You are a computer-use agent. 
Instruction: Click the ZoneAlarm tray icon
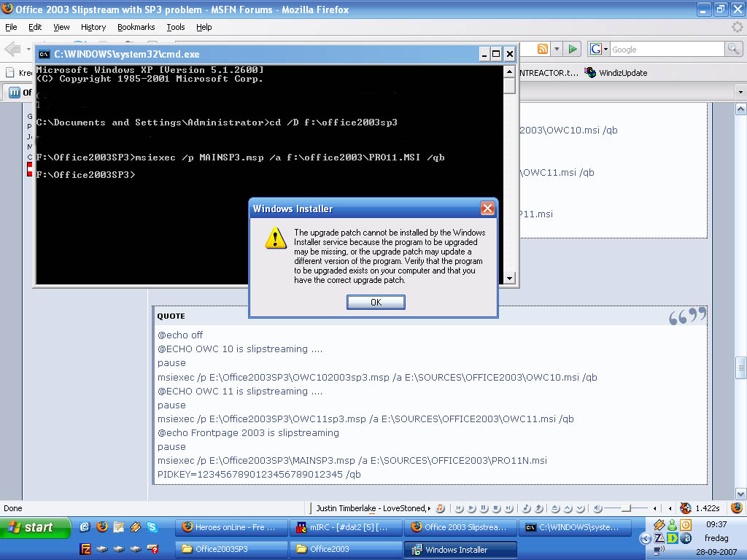(x=659, y=538)
